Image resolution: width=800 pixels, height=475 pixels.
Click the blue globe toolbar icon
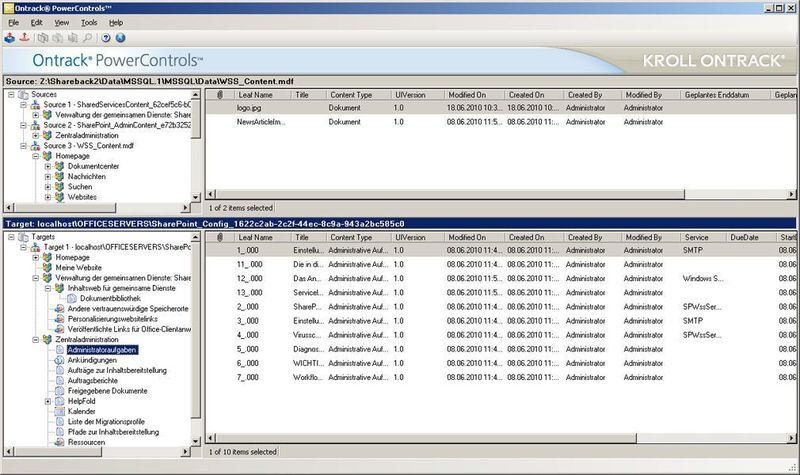pos(120,38)
